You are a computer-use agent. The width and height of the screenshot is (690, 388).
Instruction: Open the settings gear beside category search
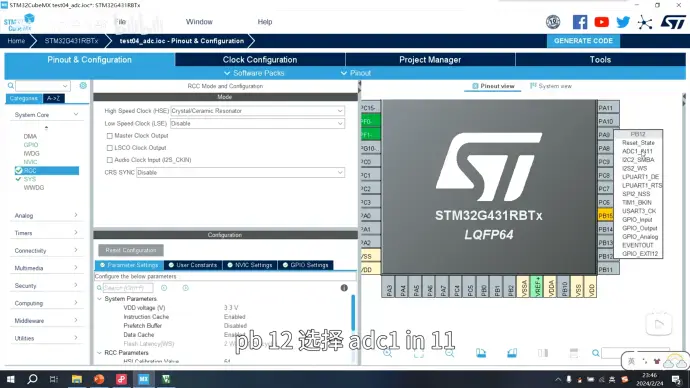pyautogui.click(x=83, y=85)
